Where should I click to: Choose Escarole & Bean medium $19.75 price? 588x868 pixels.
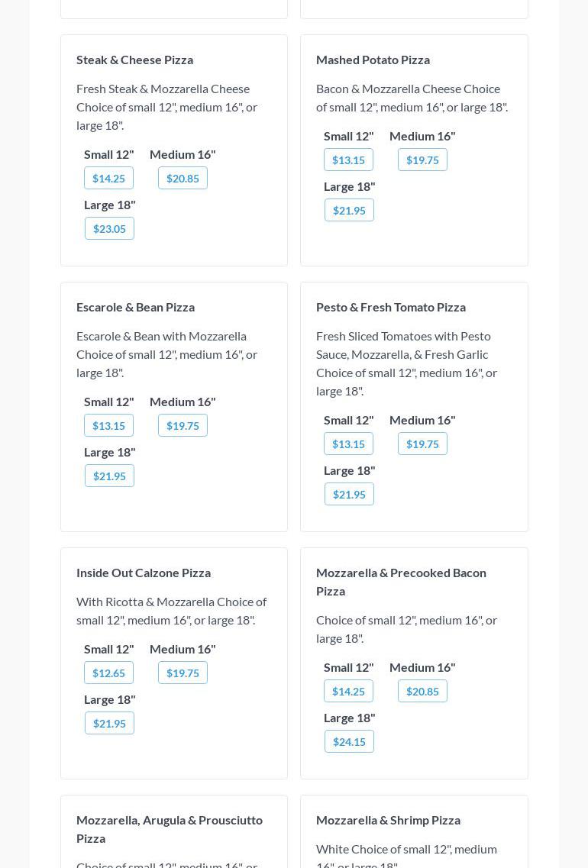(x=183, y=425)
